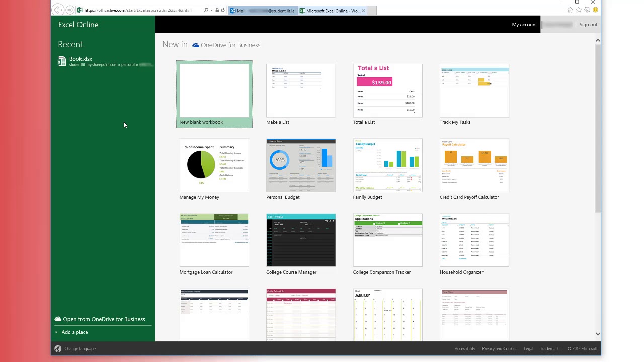Screen dimensions: 644x362
Task: Open the Manage My Money template
Action: 214,169
